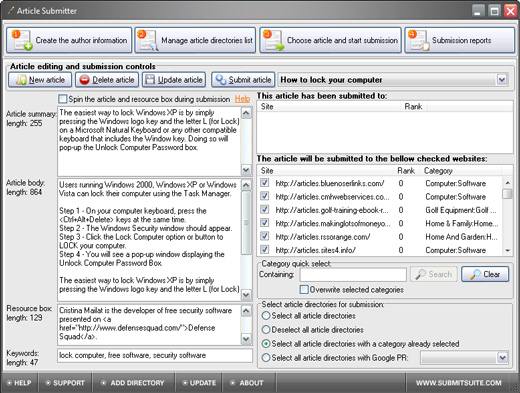The height and width of the screenshot is (393, 520).
Task: Choose Select all article directories radio
Action: point(266,316)
